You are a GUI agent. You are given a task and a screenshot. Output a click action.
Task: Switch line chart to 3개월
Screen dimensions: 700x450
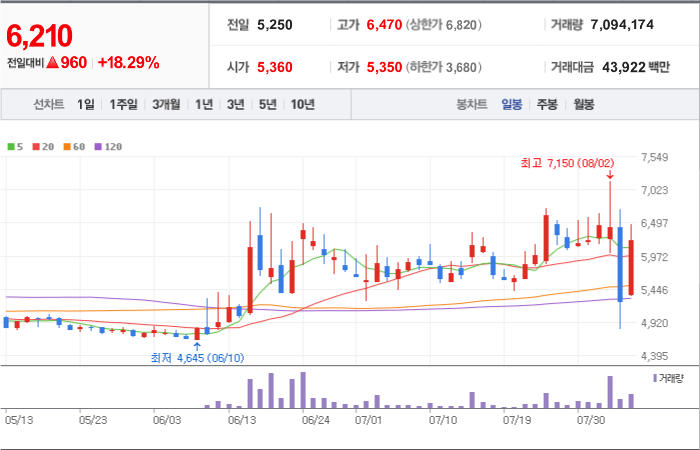pos(166,105)
